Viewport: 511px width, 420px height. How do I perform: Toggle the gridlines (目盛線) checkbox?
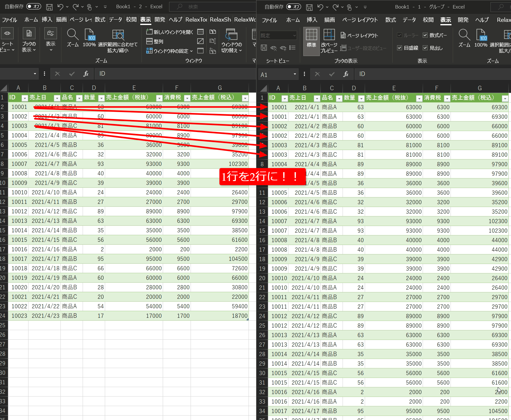pos(400,48)
